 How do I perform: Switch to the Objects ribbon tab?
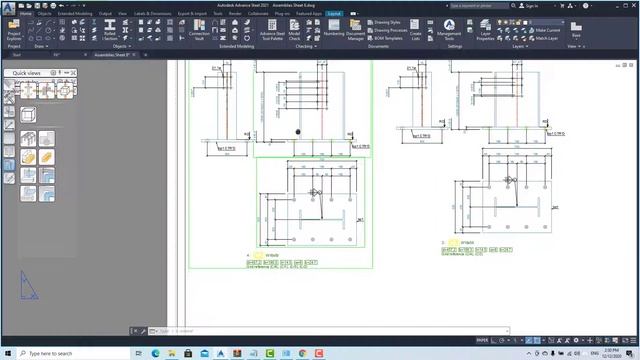tap(44, 13)
